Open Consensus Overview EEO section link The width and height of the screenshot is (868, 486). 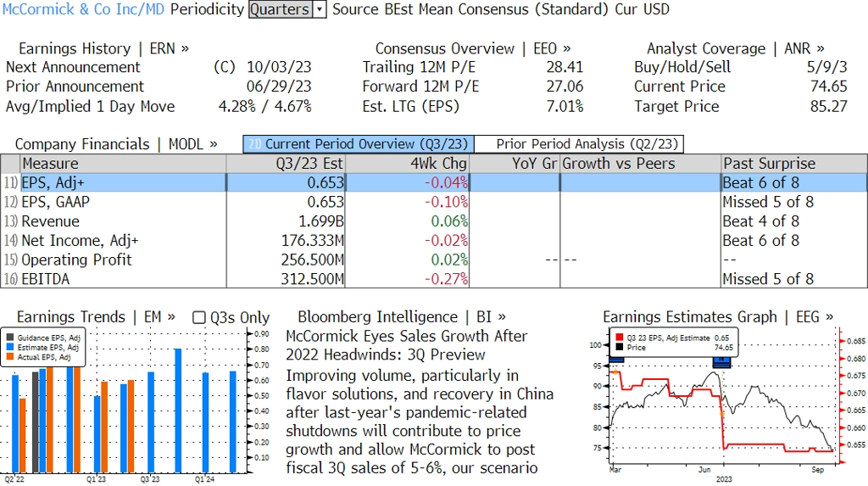tap(473, 48)
